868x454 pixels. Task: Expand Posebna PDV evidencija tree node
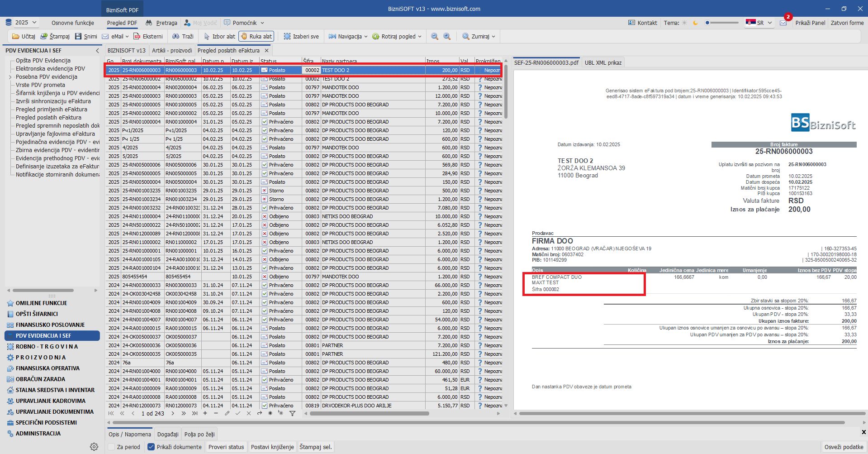[x=10, y=77]
